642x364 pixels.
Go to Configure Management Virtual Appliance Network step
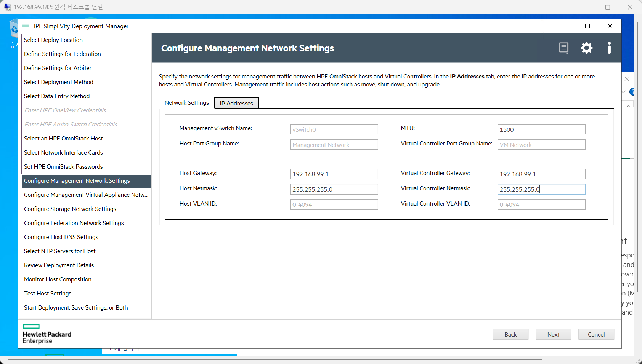pyautogui.click(x=86, y=195)
